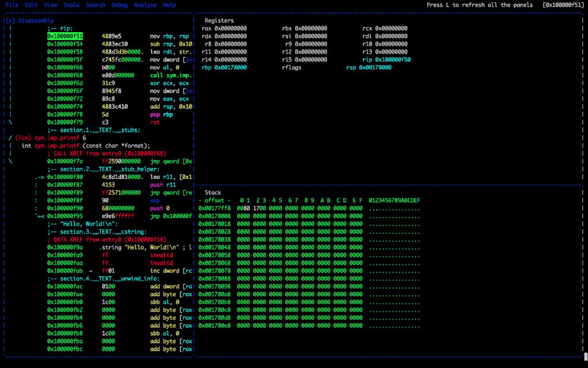Click the current address indicator at top right
This screenshot has height=368, width=588.
563,5
